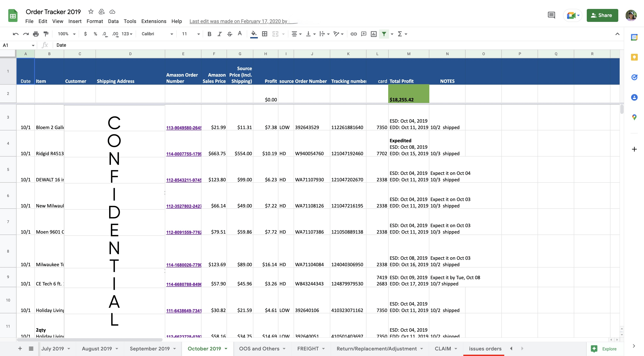Open the Amazon order link 114-0007755
The width and height of the screenshot is (644, 356).
click(x=184, y=154)
